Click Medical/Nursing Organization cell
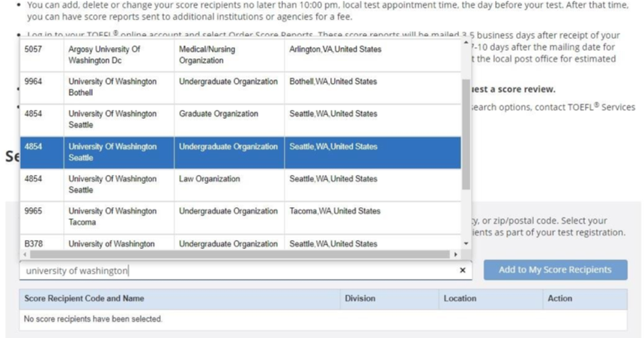 229,55
